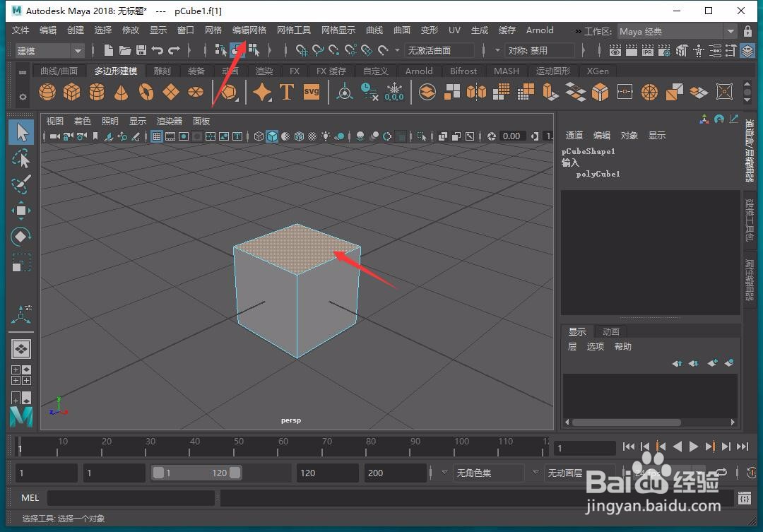Click the playback range slider bar
This screenshot has height=532, width=763.
point(196,473)
